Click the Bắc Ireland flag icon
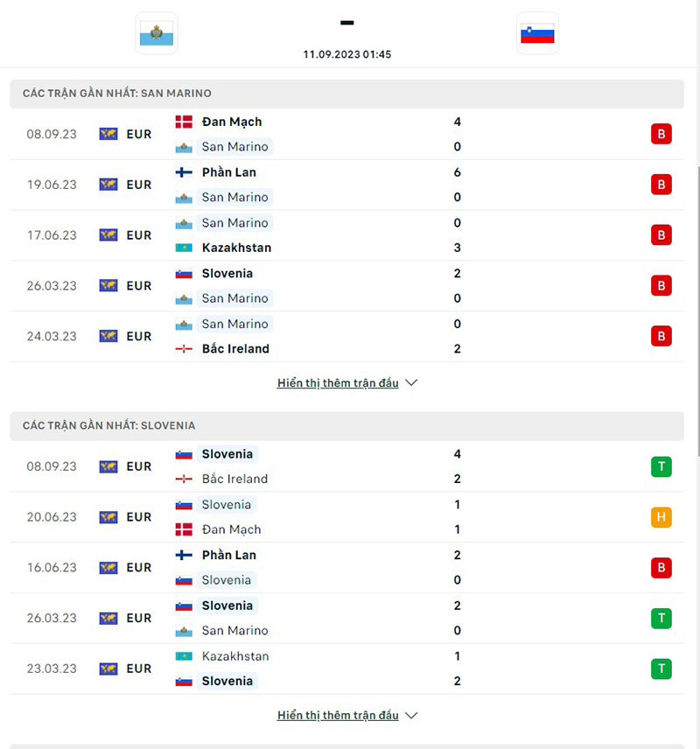This screenshot has height=749, width=700. coord(185,348)
